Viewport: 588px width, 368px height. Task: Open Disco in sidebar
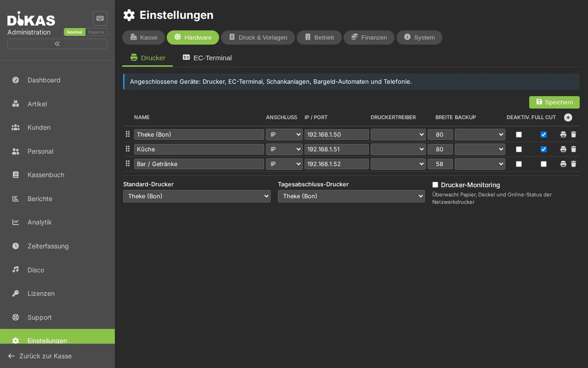57,270
